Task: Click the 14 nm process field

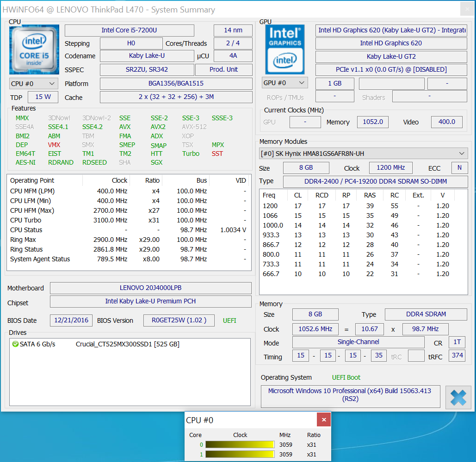Action: [233, 31]
